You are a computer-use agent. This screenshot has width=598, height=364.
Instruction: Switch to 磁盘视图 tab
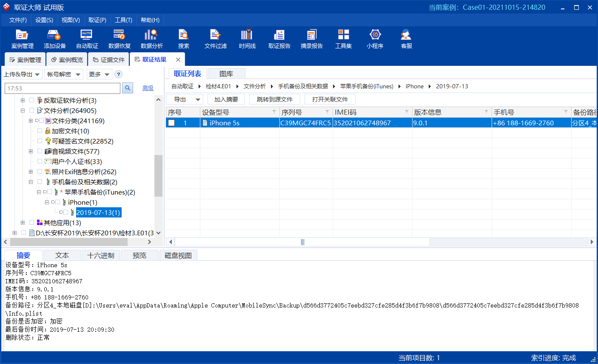click(x=178, y=255)
